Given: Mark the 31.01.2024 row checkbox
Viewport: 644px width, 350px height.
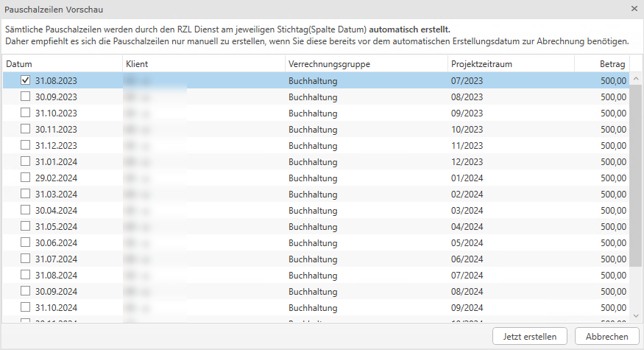Looking at the screenshot, I should 26,161.
